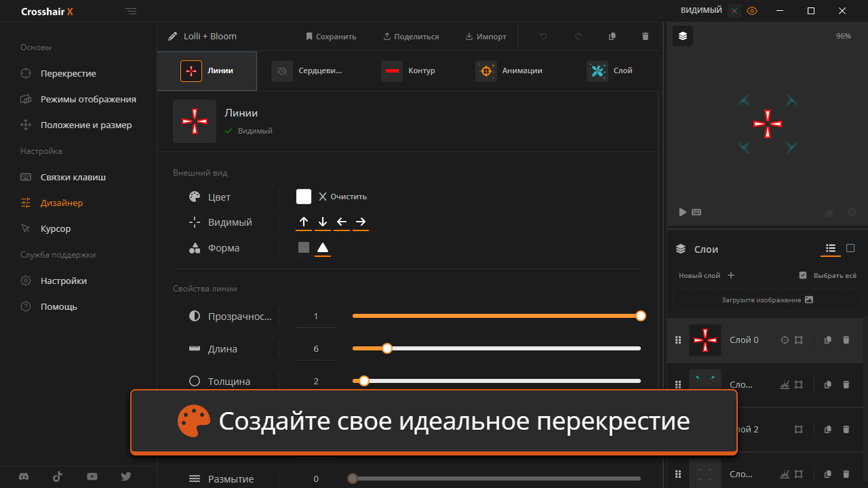The image size is (868, 488).
Task: Toggle the down arrow in Видимый directions
Action: click(x=323, y=222)
